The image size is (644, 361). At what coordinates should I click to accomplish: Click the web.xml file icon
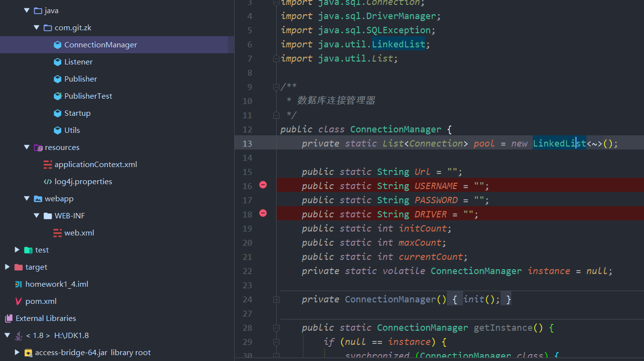pos(58,233)
